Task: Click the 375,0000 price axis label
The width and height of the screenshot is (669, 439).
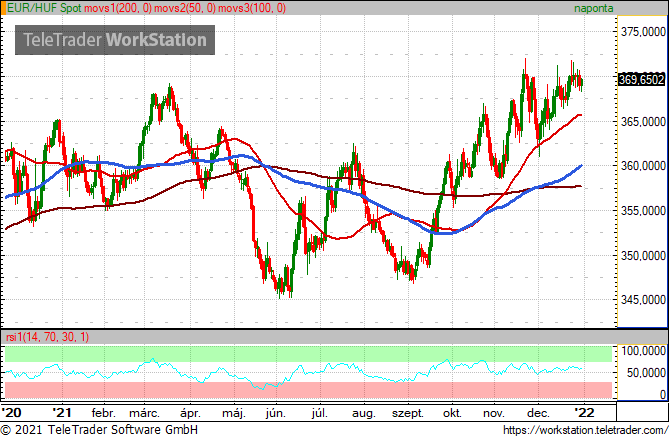Action: [x=643, y=32]
